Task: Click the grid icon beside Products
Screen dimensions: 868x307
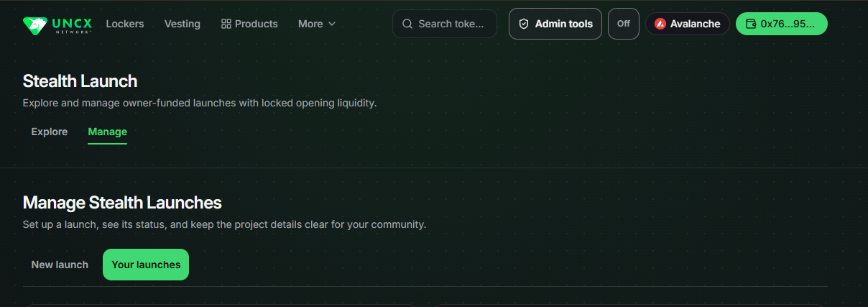Action: tap(226, 24)
